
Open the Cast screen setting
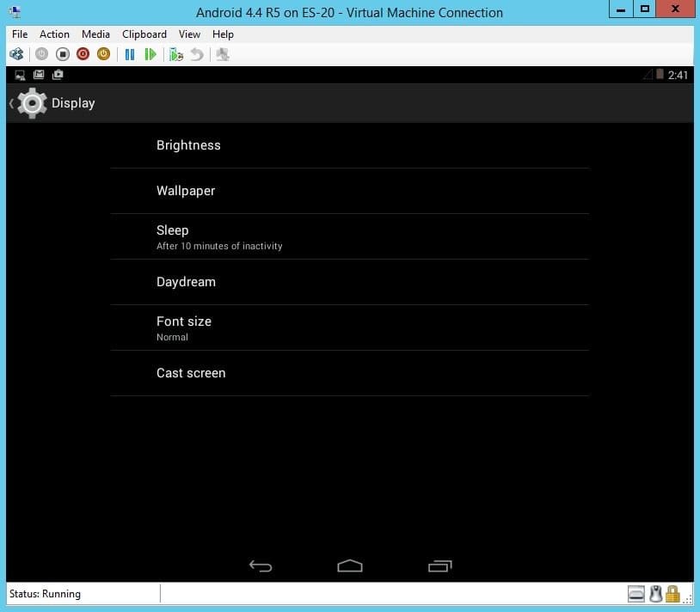coord(349,373)
